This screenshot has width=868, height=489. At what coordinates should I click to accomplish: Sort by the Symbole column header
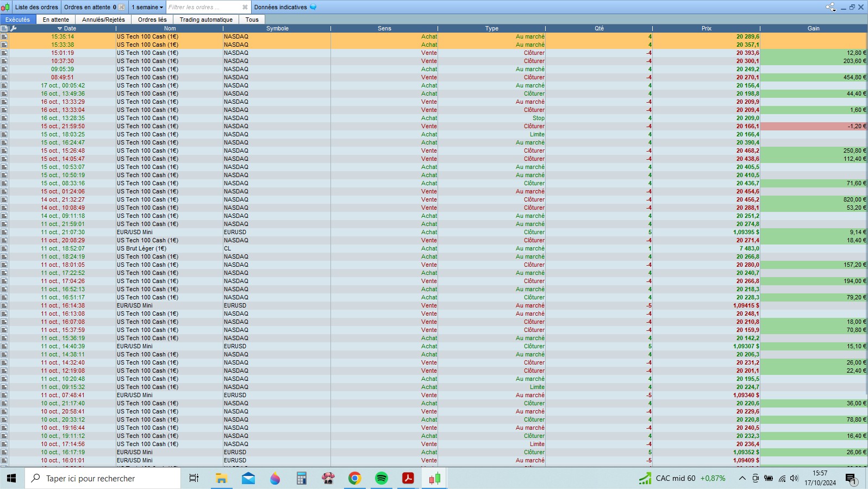pos(277,28)
